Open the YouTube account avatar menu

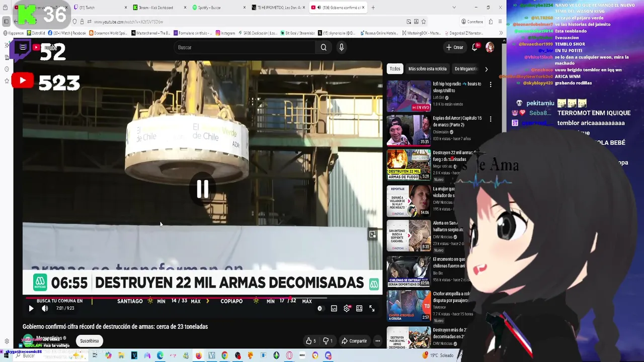(x=490, y=47)
